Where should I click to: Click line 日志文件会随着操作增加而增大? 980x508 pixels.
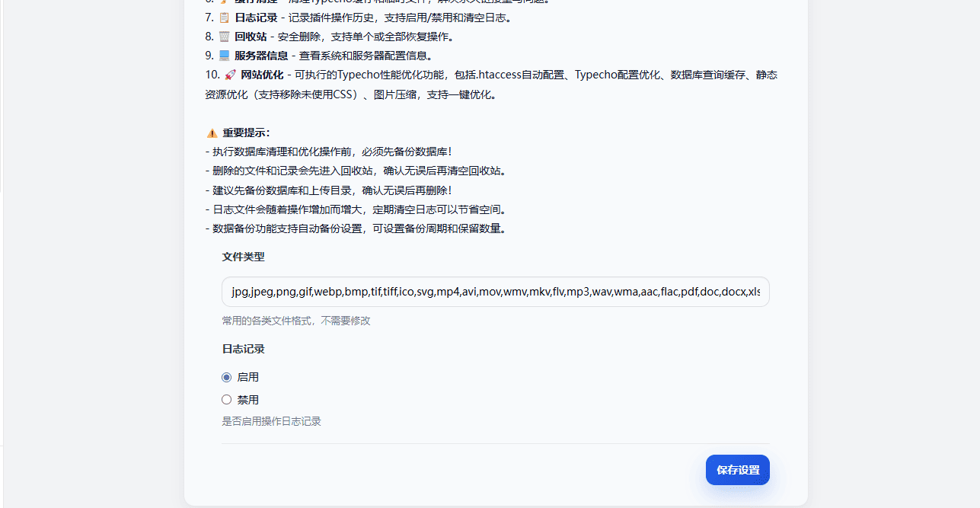[x=356, y=209]
